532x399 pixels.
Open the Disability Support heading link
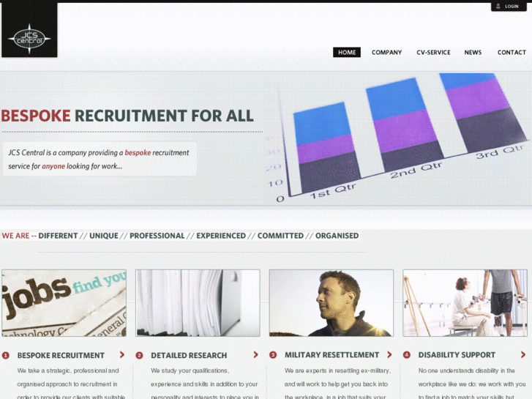(457, 355)
